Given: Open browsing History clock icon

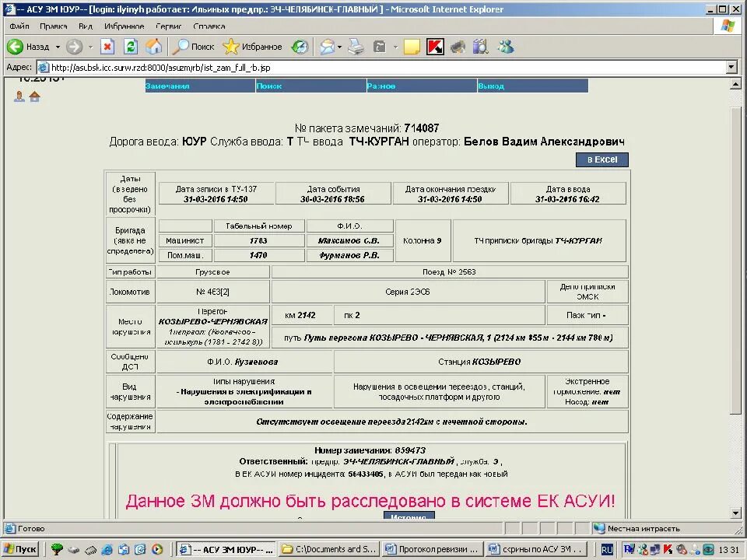Looking at the screenshot, I should point(300,47).
